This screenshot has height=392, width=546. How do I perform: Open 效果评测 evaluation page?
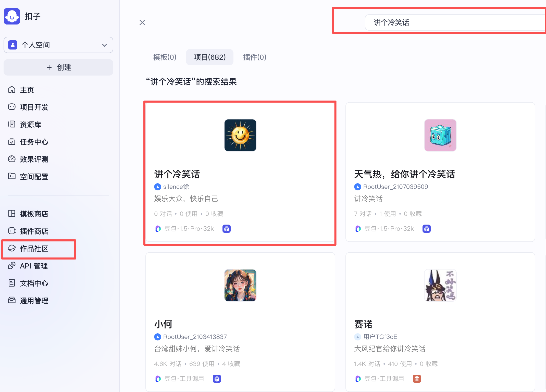tap(34, 159)
